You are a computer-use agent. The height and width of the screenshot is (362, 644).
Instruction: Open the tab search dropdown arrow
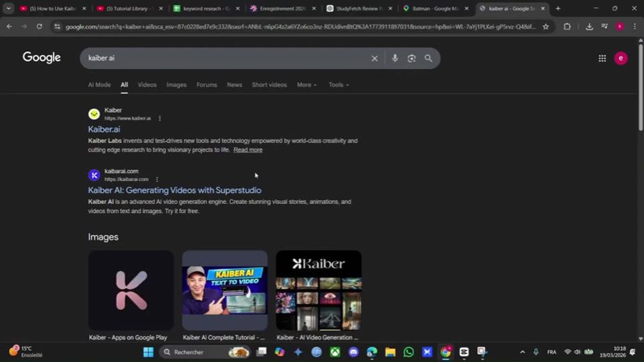pyautogui.click(x=8, y=8)
